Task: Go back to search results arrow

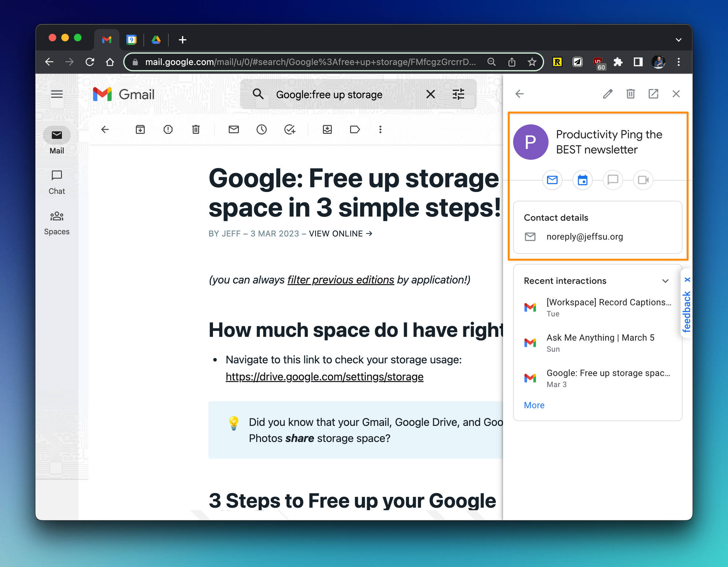Action: tap(105, 129)
